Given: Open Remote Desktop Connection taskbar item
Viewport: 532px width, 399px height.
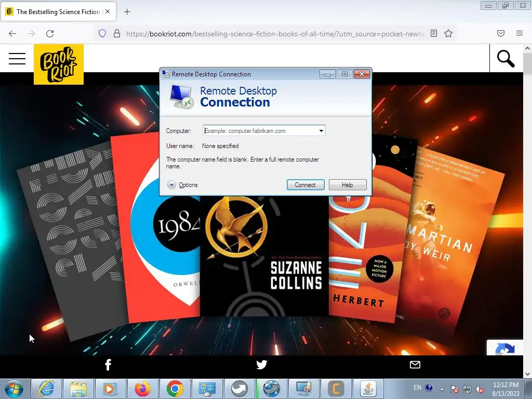Looking at the screenshot, I should tap(303, 389).
